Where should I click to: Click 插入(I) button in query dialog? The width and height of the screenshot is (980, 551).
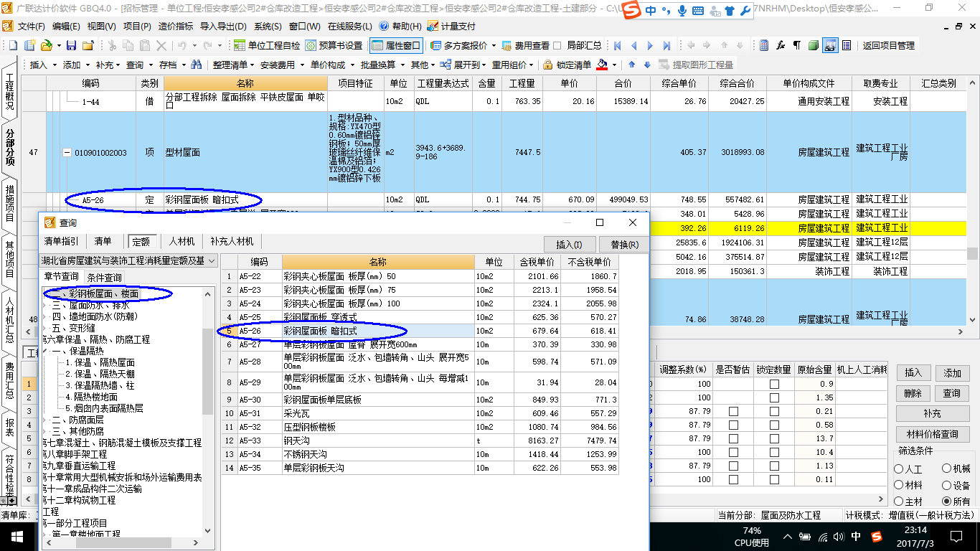(568, 244)
